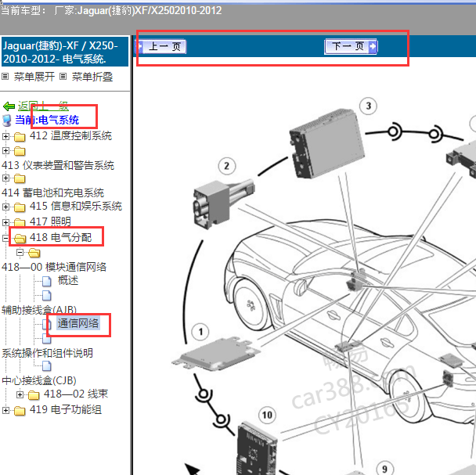This screenshot has height=475, width=476.
Task: Click the document icon beside 概述
Action: (46, 282)
